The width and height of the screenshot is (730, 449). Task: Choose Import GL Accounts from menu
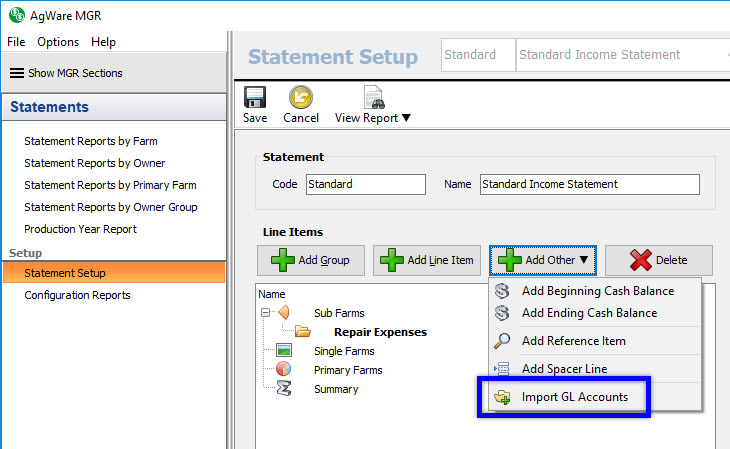point(574,397)
